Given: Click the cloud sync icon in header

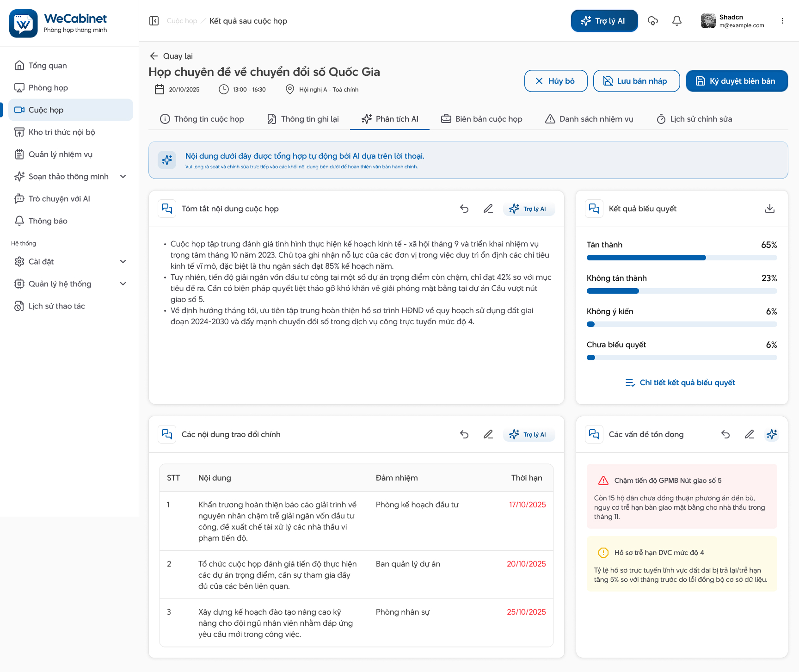Looking at the screenshot, I should (x=653, y=21).
